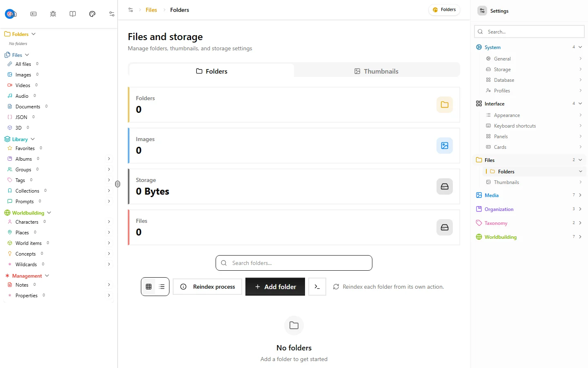
Task: Open All files in sidebar
Action: click(x=23, y=64)
